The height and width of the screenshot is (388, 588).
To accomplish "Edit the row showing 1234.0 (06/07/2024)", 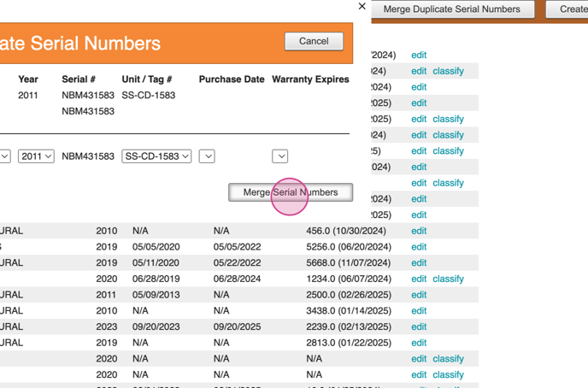I will (419, 279).
